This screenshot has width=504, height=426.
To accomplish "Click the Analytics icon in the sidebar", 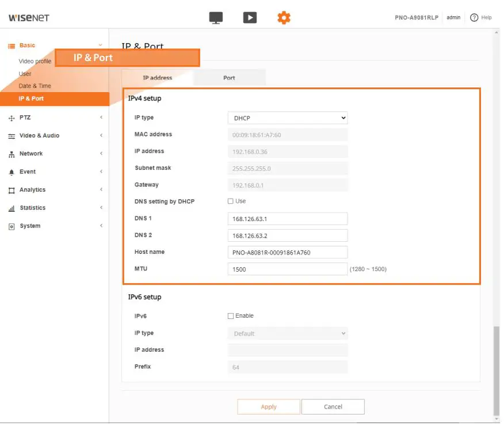I will [12, 189].
